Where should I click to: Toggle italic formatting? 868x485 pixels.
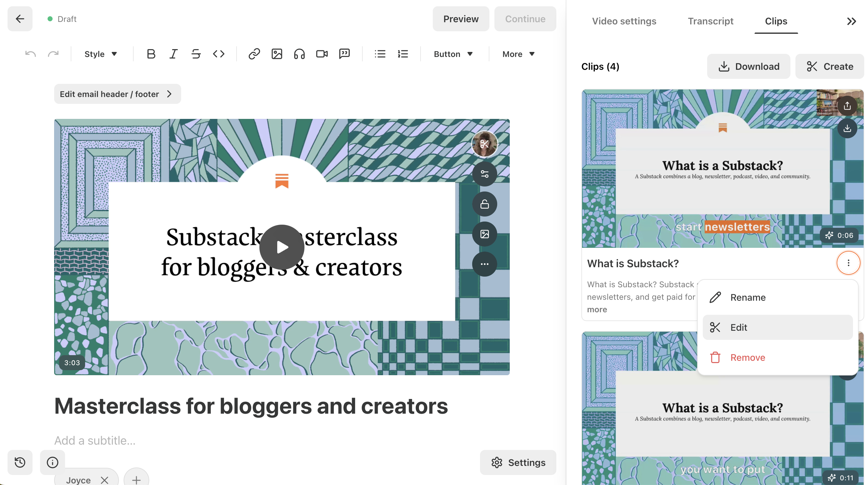click(x=173, y=54)
